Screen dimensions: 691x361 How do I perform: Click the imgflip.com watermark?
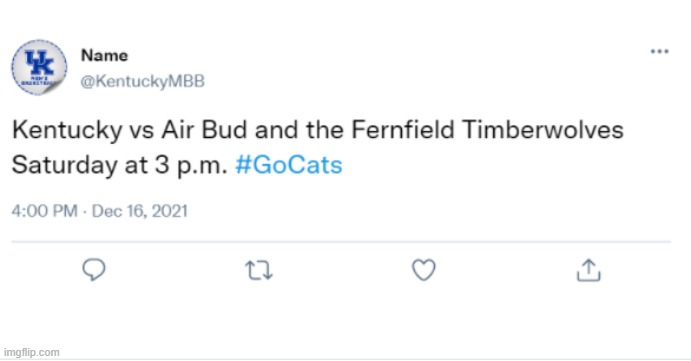pyautogui.click(x=31, y=352)
